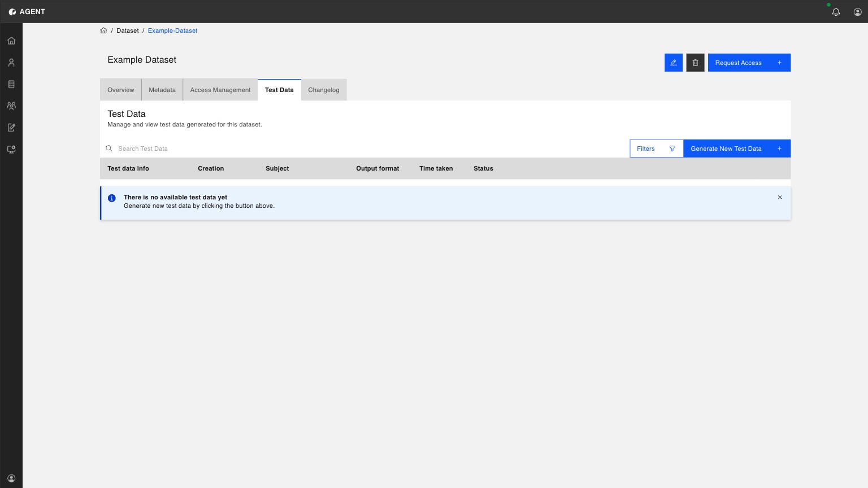Click Generate New Test Data button
This screenshot has width=868, height=488.
pyautogui.click(x=737, y=149)
